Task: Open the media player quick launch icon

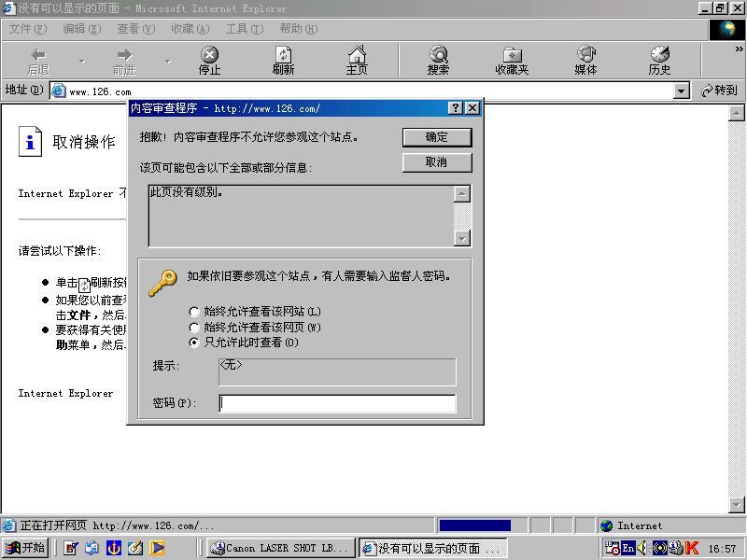Action: click(x=157, y=548)
